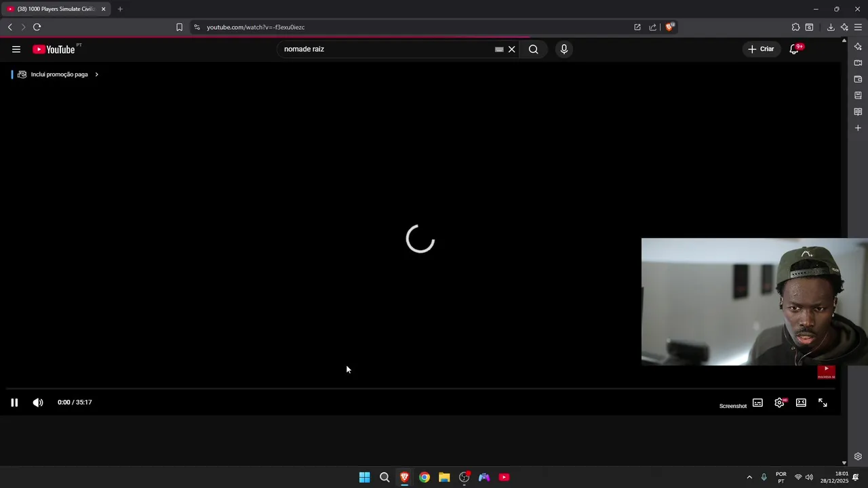Go back with the browser back arrow
This screenshot has width=868, height=488.
point(9,27)
